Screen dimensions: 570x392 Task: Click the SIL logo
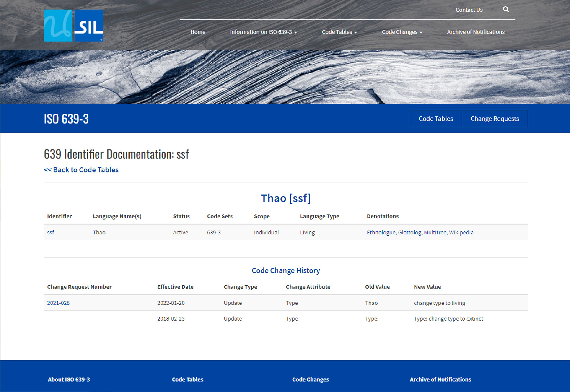click(73, 26)
